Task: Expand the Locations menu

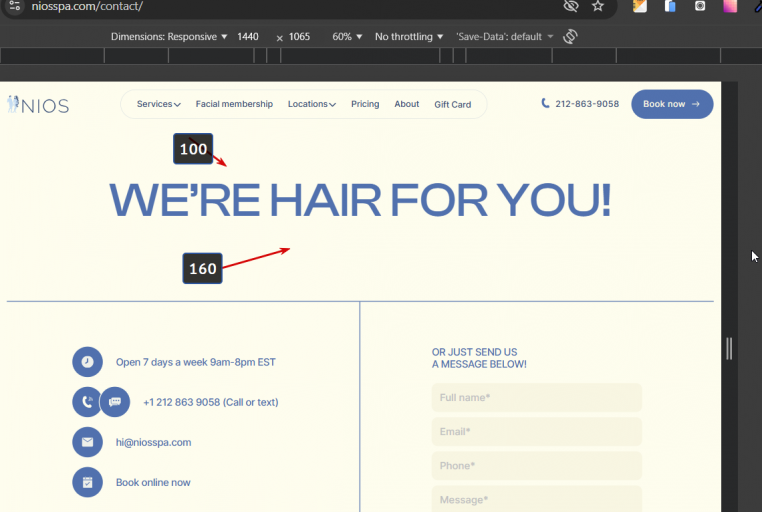Action: pyautogui.click(x=312, y=104)
